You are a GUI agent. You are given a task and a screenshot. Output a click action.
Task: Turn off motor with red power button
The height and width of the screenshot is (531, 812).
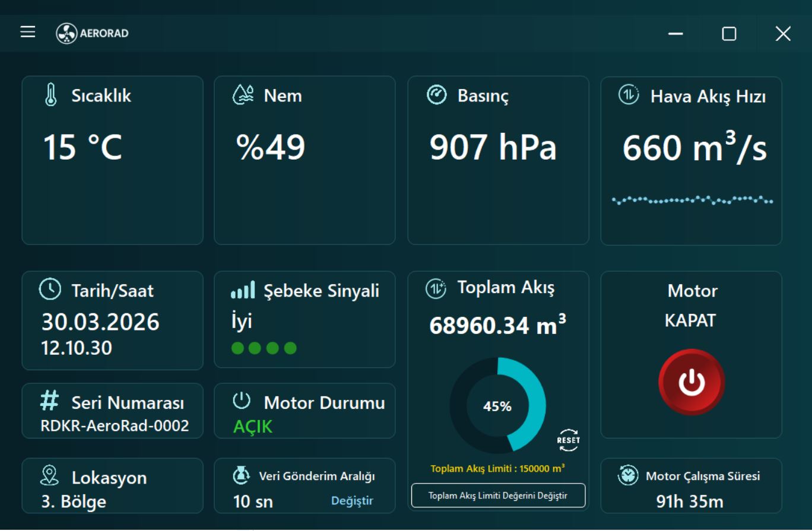click(x=692, y=383)
